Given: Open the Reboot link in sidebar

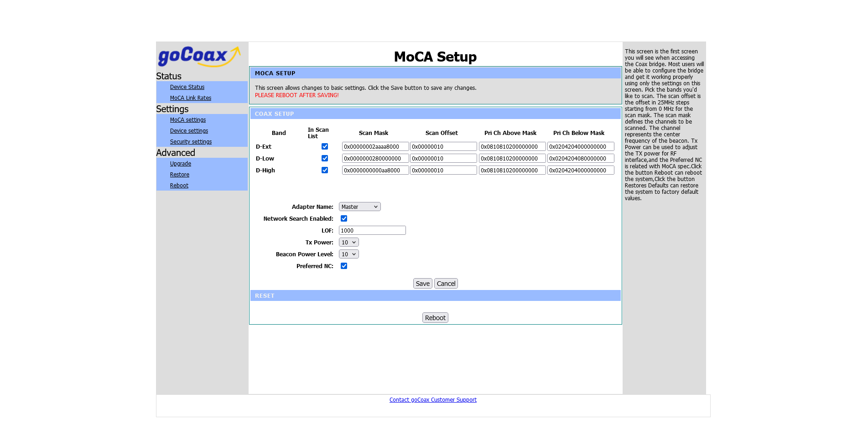Looking at the screenshot, I should (x=179, y=186).
